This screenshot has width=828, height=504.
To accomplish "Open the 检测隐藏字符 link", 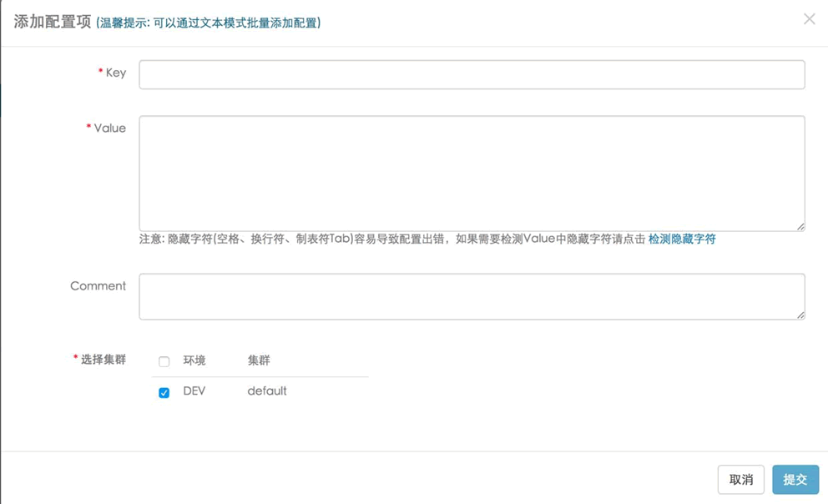I will (x=682, y=239).
